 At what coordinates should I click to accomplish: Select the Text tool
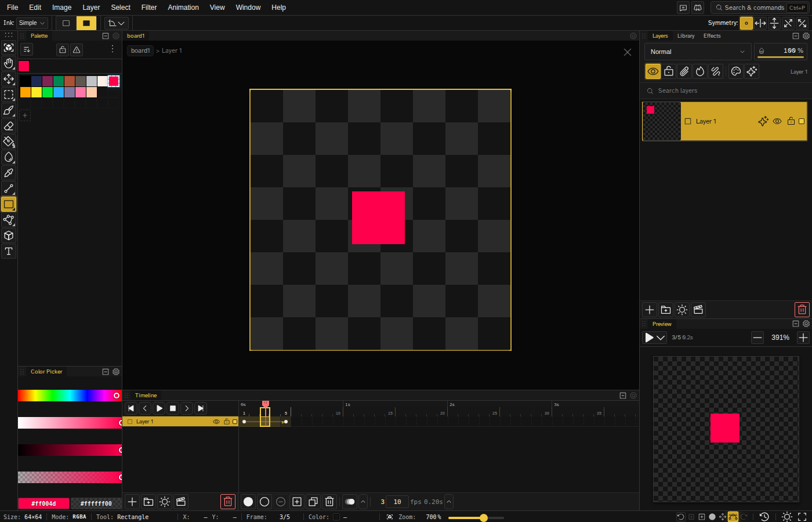click(9, 251)
